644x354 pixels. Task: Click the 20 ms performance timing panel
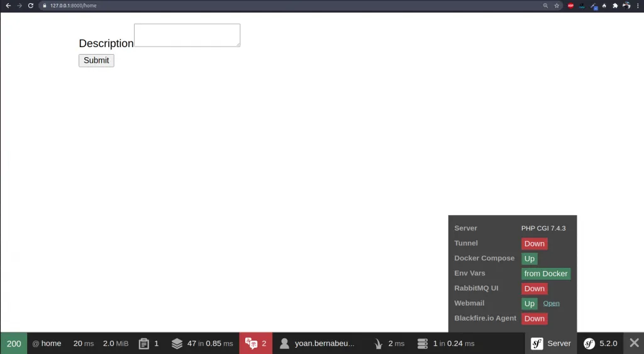[83, 343]
